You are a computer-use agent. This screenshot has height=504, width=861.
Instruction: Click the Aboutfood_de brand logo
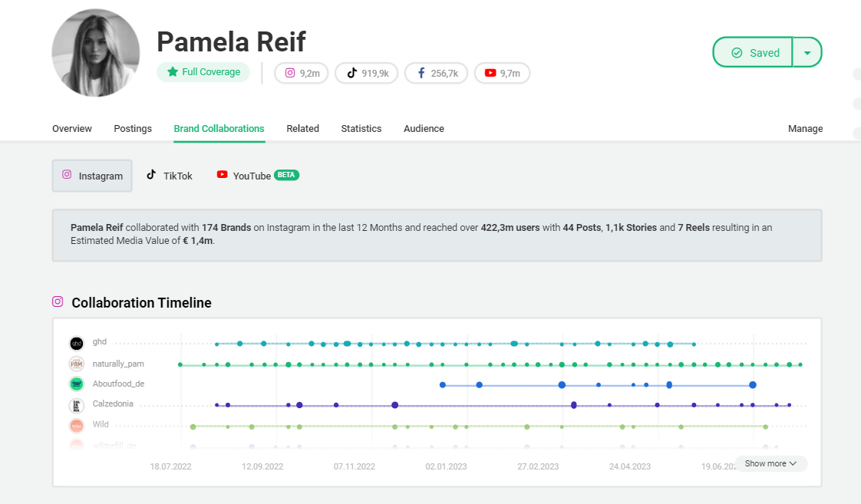(x=76, y=384)
